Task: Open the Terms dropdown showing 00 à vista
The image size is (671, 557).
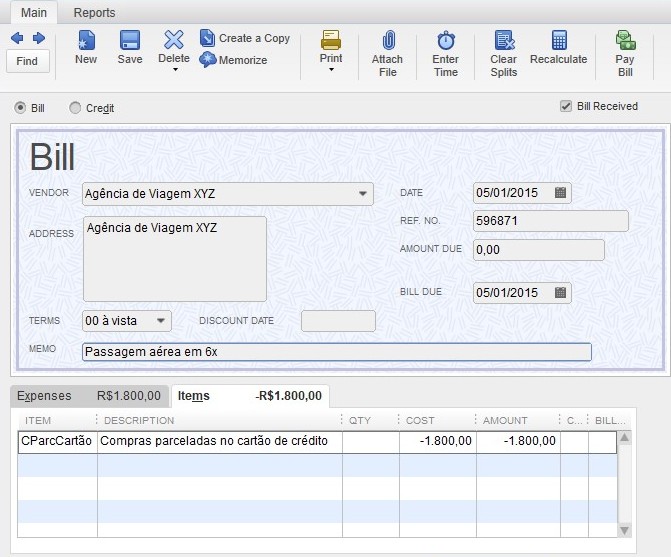Action: (x=161, y=321)
